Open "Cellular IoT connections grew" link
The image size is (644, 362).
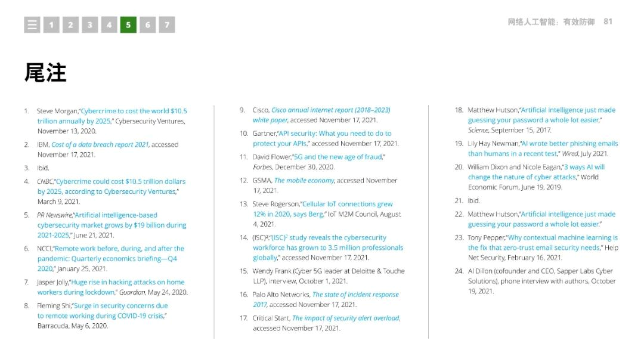[x=348, y=204]
